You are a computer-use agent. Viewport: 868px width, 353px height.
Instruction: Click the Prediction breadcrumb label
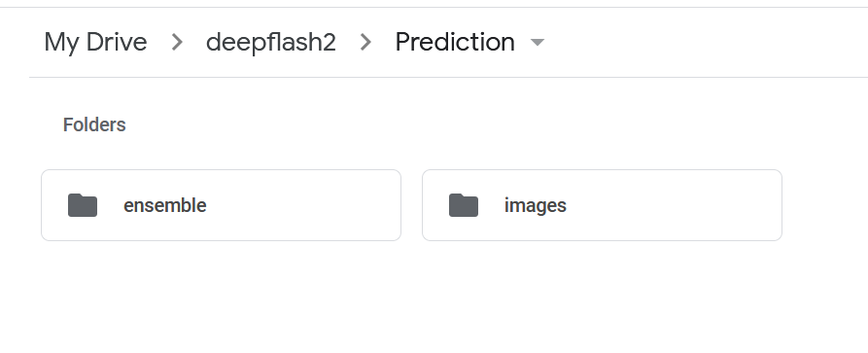coord(455,42)
